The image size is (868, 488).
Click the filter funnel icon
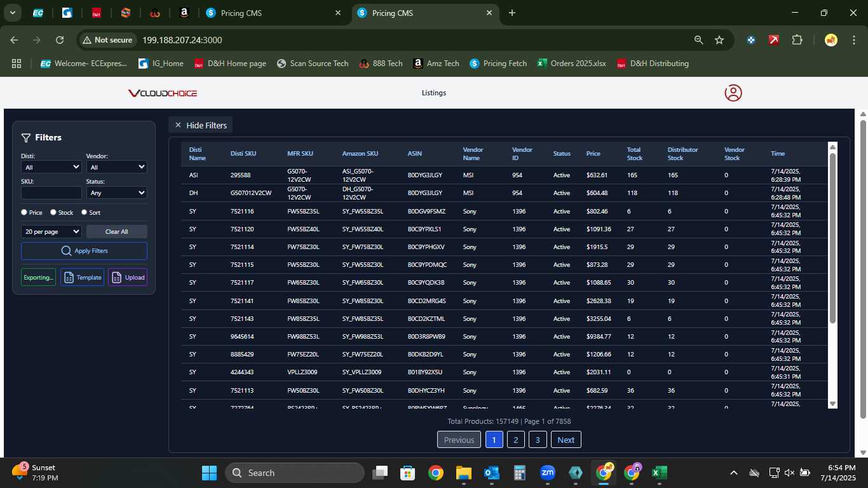(26, 137)
